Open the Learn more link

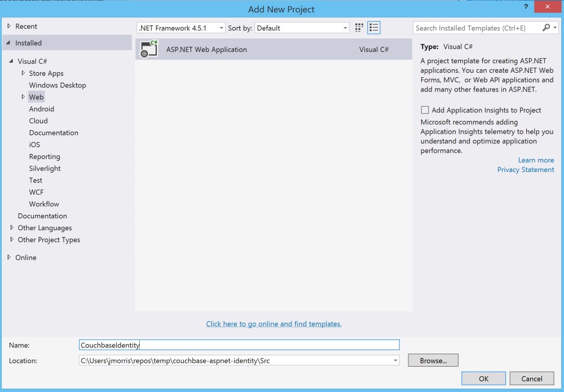coord(536,160)
